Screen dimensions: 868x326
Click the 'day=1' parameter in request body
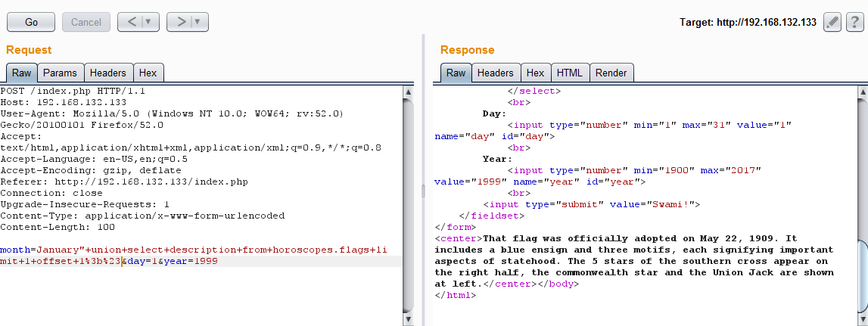(x=142, y=261)
